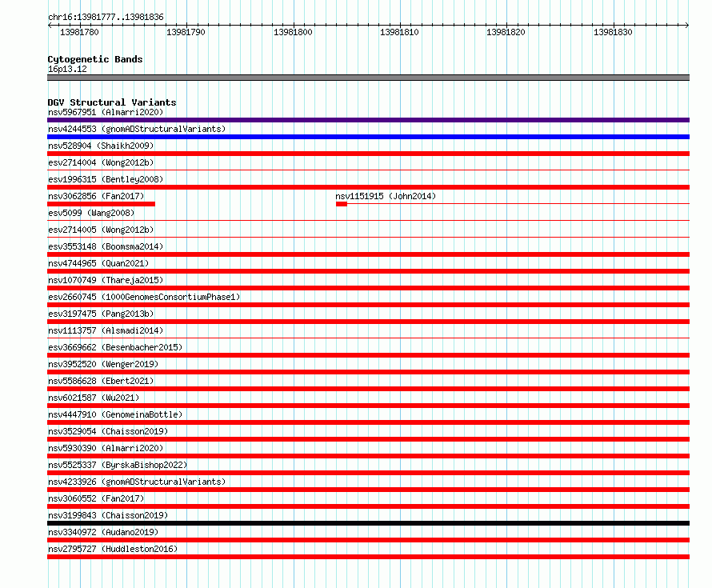Open nsv4744965 (Quan2021) variant
Screen dimensions: 712x588
[98, 263]
